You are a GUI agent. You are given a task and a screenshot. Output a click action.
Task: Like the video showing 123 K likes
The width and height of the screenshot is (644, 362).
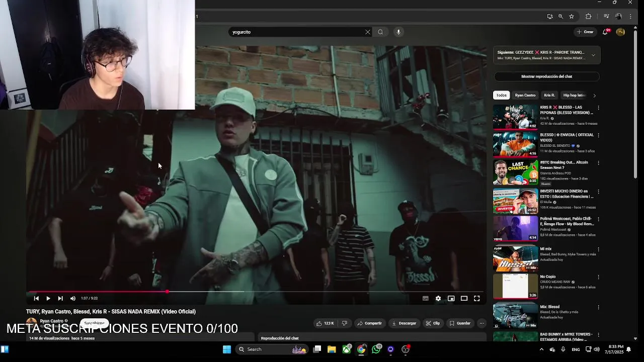(x=325, y=323)
